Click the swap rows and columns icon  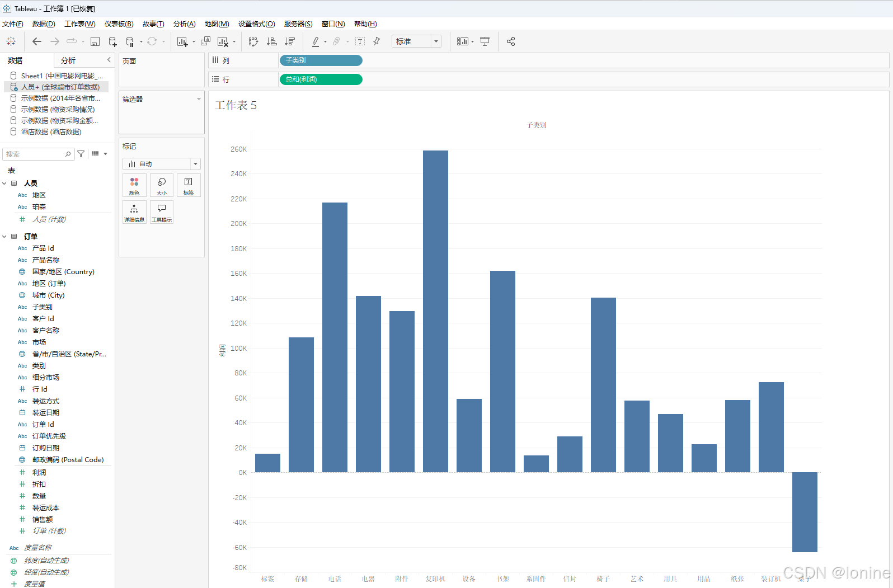coord(253,41)
